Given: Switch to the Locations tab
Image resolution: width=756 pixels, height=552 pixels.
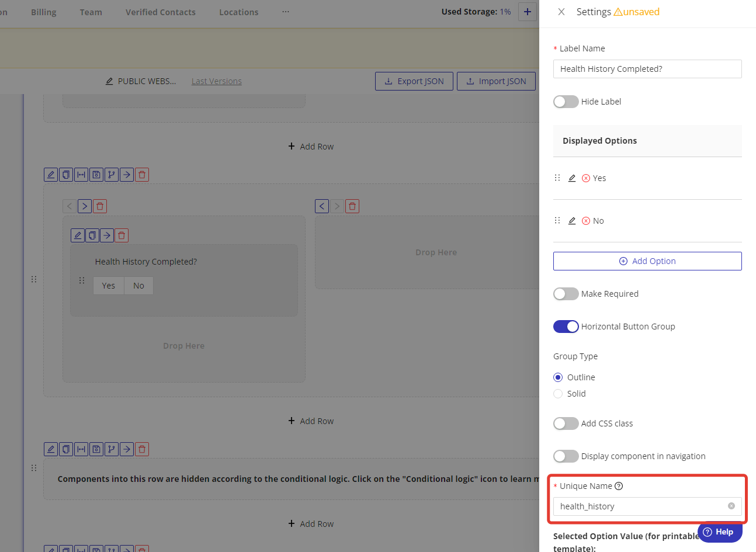Looking at the screenshot, I should point(238,12).
